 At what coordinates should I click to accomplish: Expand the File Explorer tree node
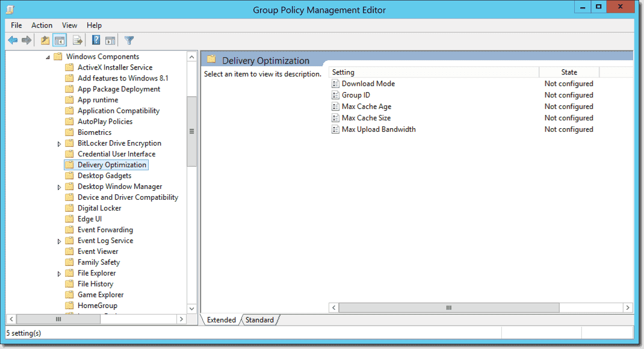[59, 274]
